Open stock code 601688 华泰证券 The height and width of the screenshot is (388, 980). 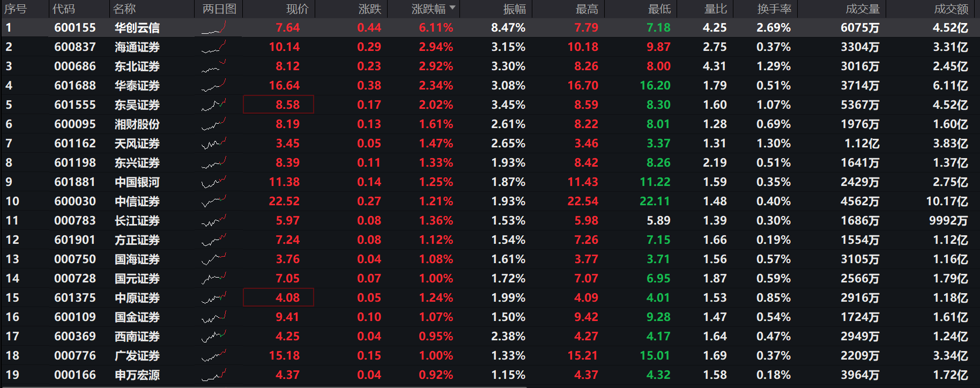[x=75, y=86]
